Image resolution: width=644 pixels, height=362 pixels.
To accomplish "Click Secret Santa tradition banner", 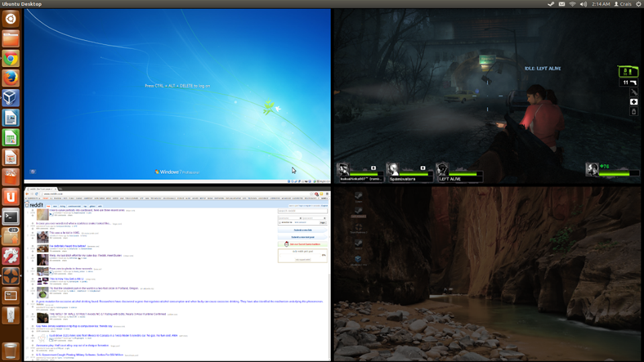I will click(x=303, y=244).
